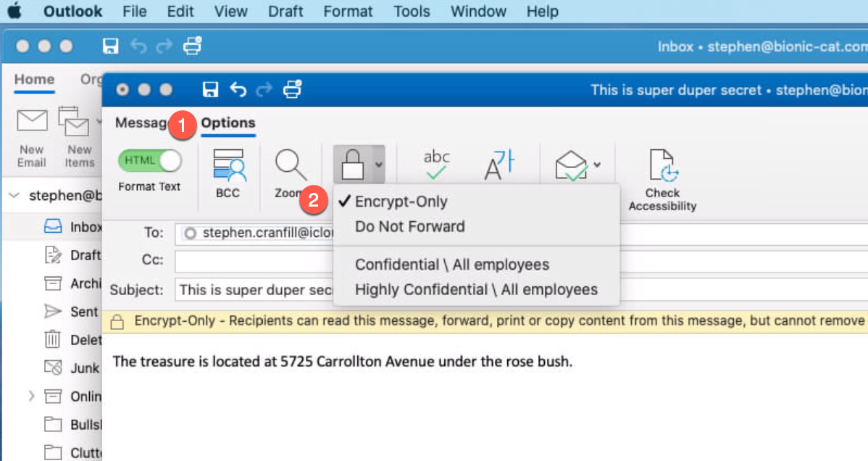Open the receipts dropdown arrow

(597, 165)
